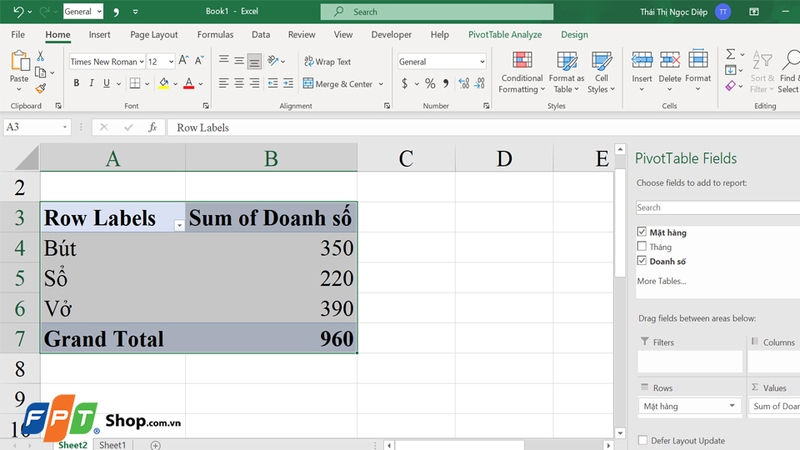Click Insert Function fx icon
800x450 pixels.
pyautogui.click(x=153, y=127)
